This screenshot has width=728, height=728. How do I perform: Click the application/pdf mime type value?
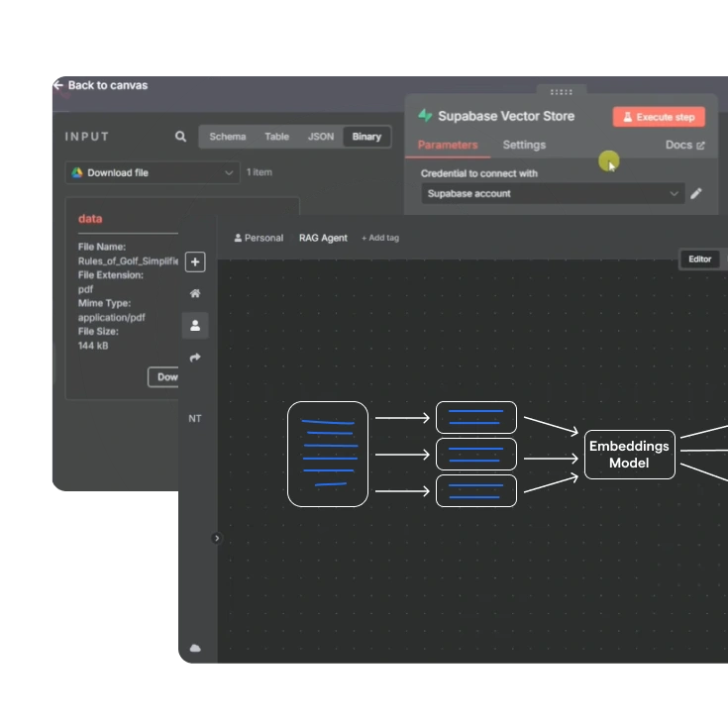pyautogui.click(x=111, y=318)
